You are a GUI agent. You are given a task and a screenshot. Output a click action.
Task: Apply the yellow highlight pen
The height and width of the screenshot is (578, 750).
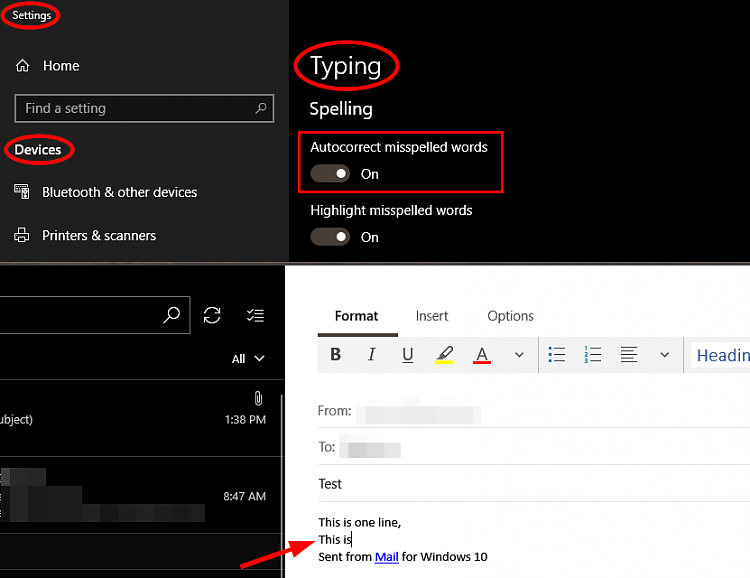click(x=444, y=355)
